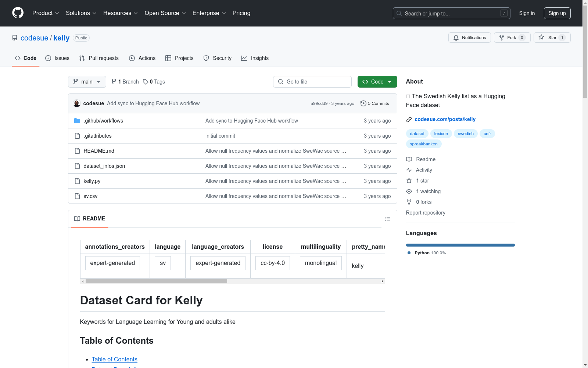Click the book icon in README header
This screenshot has width=588, height=368.
pos(77,219)
